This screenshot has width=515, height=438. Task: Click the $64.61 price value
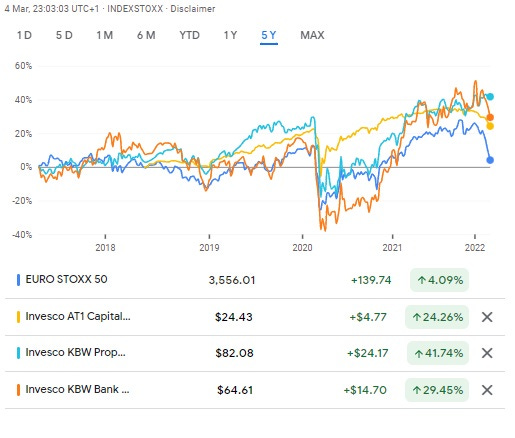tap(235, 390)
